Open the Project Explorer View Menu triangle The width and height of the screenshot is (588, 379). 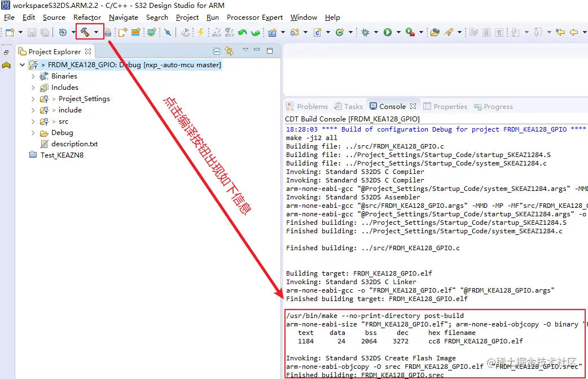point(245,50)
